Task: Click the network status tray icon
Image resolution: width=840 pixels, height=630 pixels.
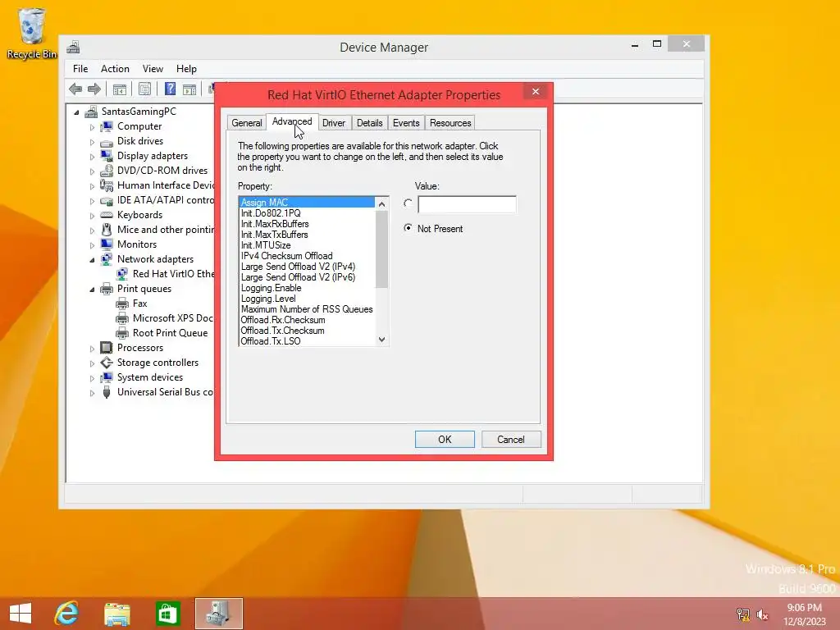Action: click(743, 614)
